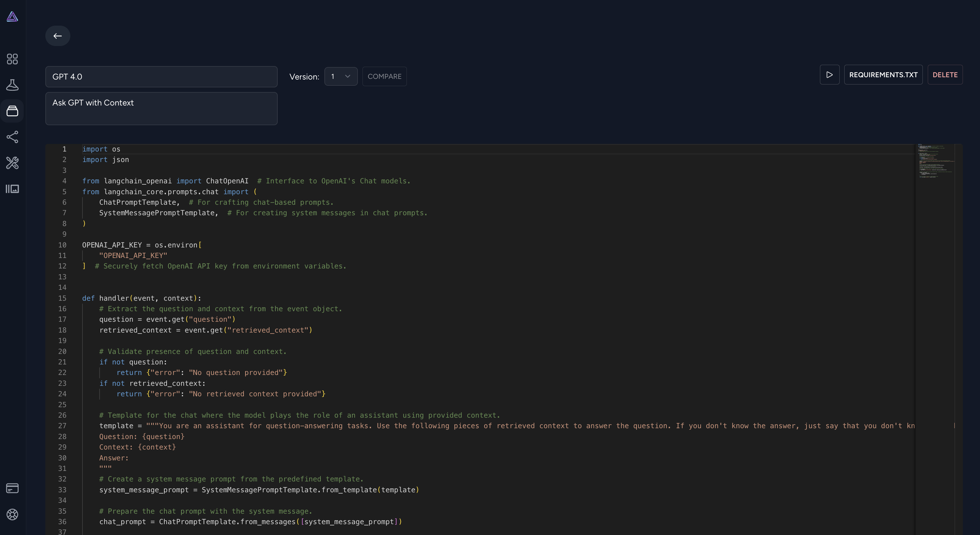Open the crossed tools icon in sidebar
This screenshot has width=980, height=535.
tap(12, 163)
